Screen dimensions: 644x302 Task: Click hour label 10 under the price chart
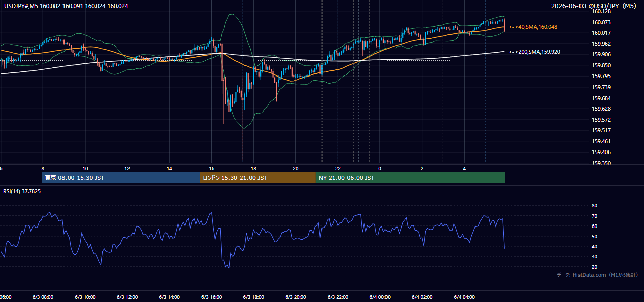tap(85, 168)
